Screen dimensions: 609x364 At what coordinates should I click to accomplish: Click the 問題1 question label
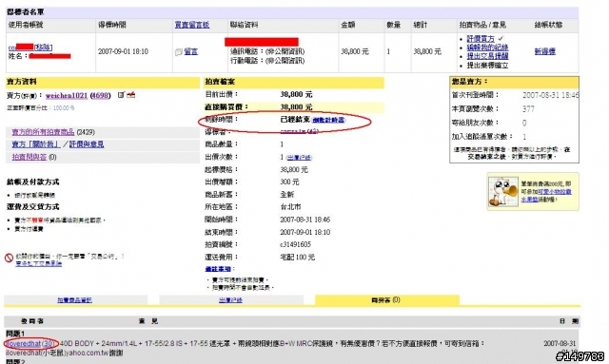[x=15, y=334]
